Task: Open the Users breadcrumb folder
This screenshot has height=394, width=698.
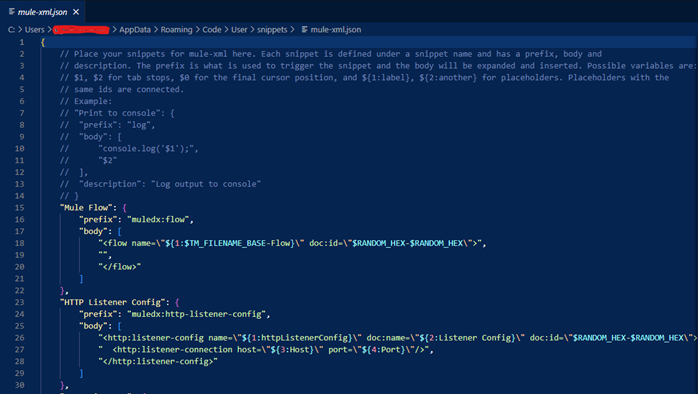Action: click(x=34, y=29)
